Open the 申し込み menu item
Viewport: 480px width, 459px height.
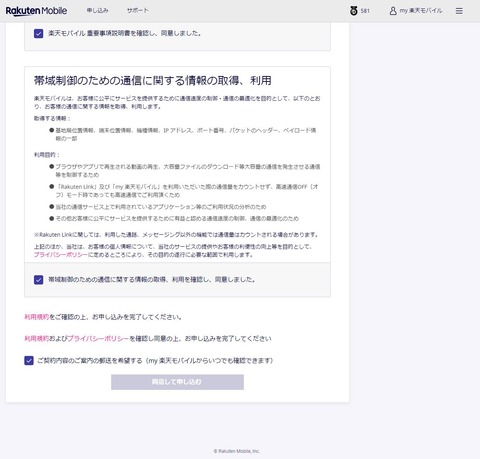pos(97,11)
